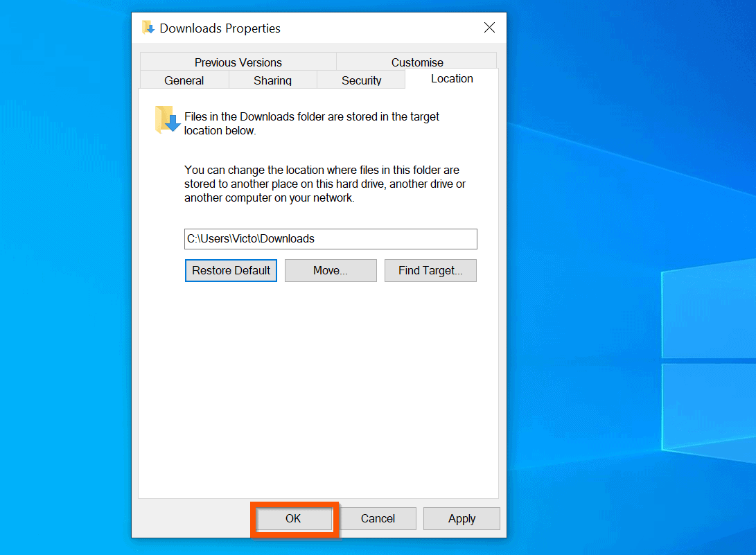Switch to the Customise tab
This screenshot has width=756, height=555.
point(416,62)
